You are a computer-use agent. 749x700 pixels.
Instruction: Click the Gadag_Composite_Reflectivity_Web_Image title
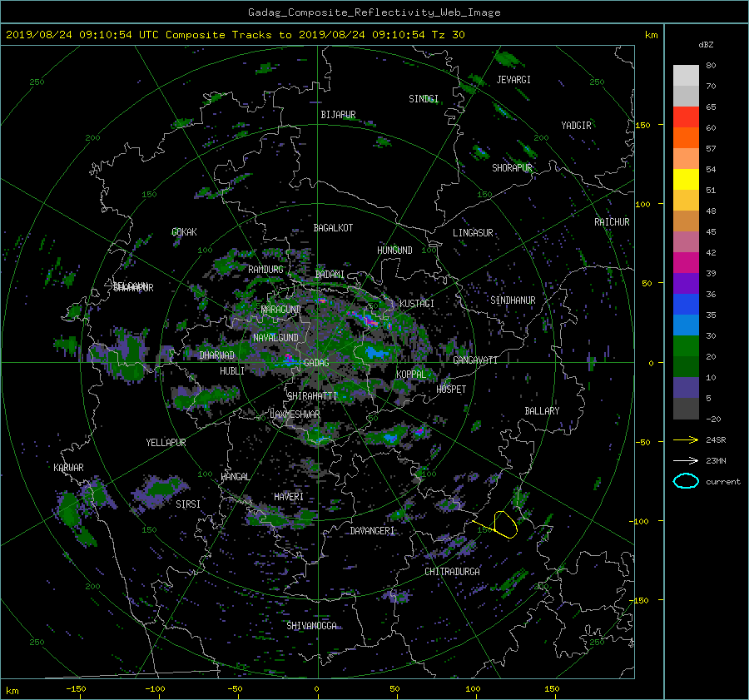point(374,12)
